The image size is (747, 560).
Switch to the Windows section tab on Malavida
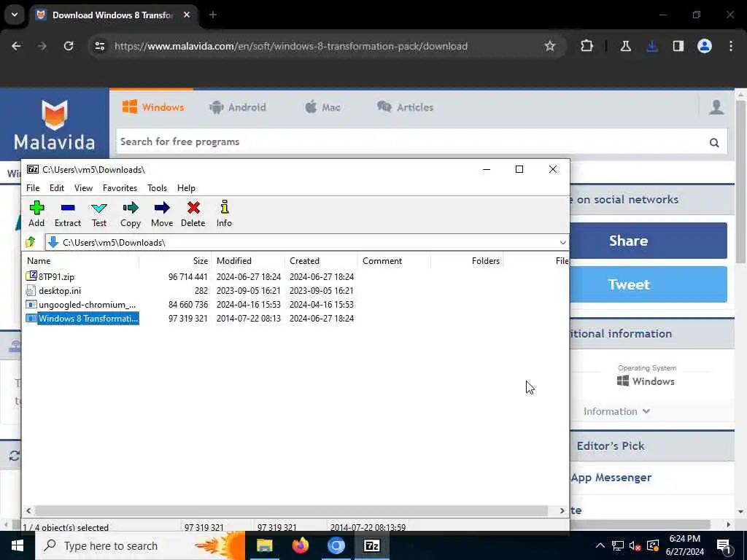[153, 107]
